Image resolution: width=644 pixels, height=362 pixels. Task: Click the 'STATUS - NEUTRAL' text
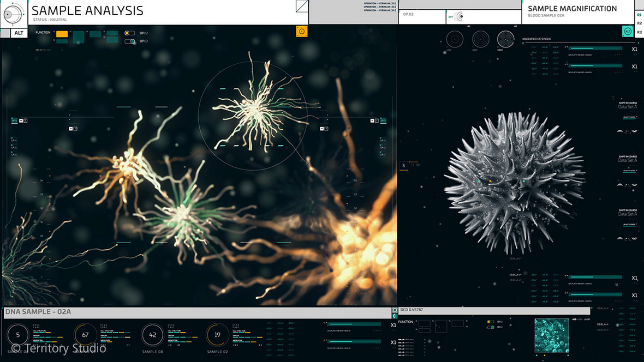(50, 20)
